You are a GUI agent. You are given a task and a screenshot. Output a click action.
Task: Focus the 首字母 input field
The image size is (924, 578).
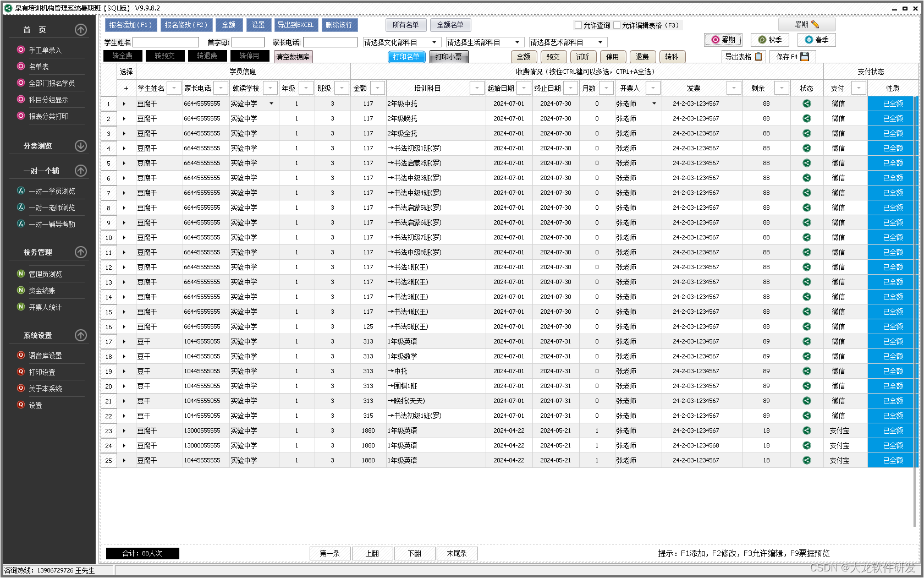point(248,42)
